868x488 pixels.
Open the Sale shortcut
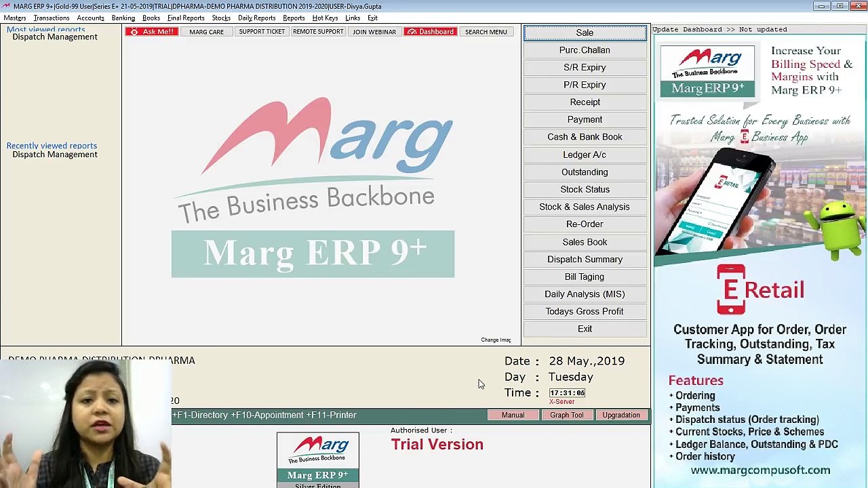pos(585,33)
